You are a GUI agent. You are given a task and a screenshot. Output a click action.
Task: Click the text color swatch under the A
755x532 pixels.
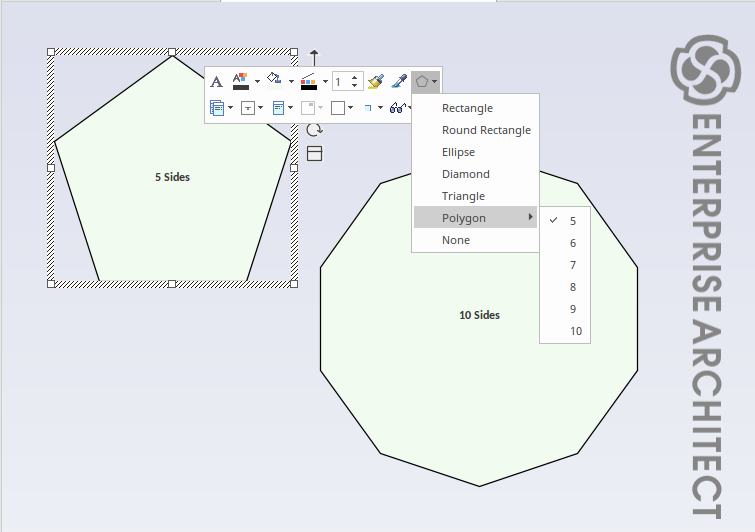tap(241, 87)
